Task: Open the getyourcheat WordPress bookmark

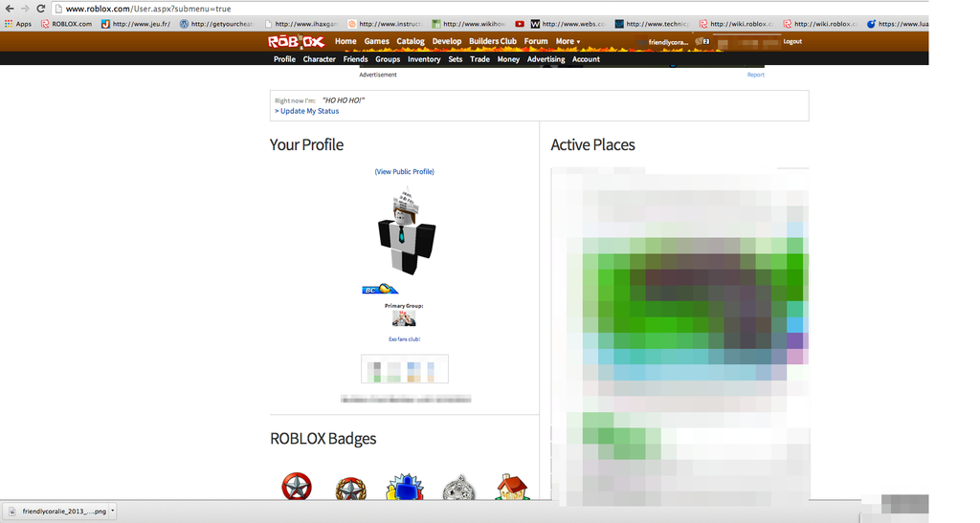Action: pos(216,24)
